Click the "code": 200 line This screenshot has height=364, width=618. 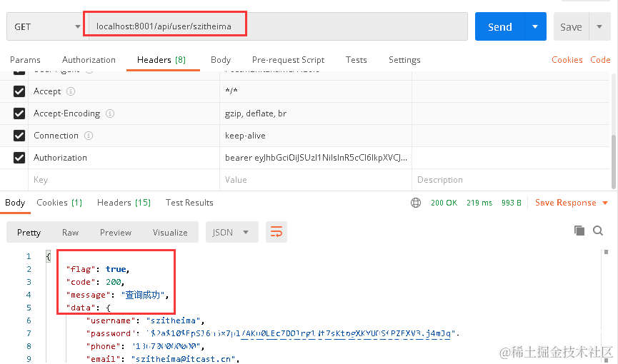(x=95, y=282)
